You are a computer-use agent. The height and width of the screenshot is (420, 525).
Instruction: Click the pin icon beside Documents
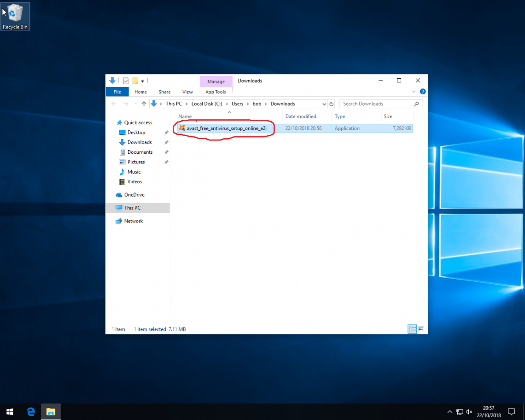coord(166,152)
